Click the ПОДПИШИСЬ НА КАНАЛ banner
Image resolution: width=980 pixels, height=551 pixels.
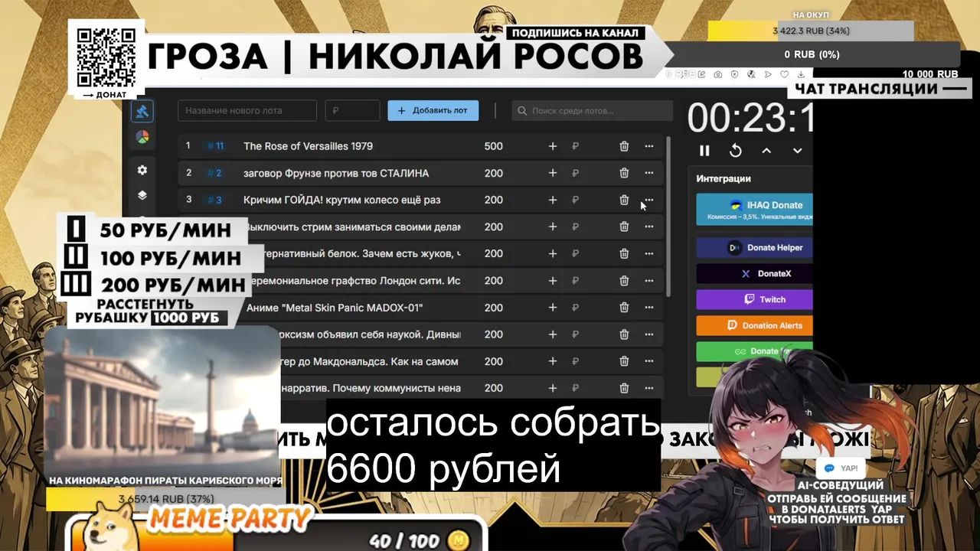(x=575, y=33)
